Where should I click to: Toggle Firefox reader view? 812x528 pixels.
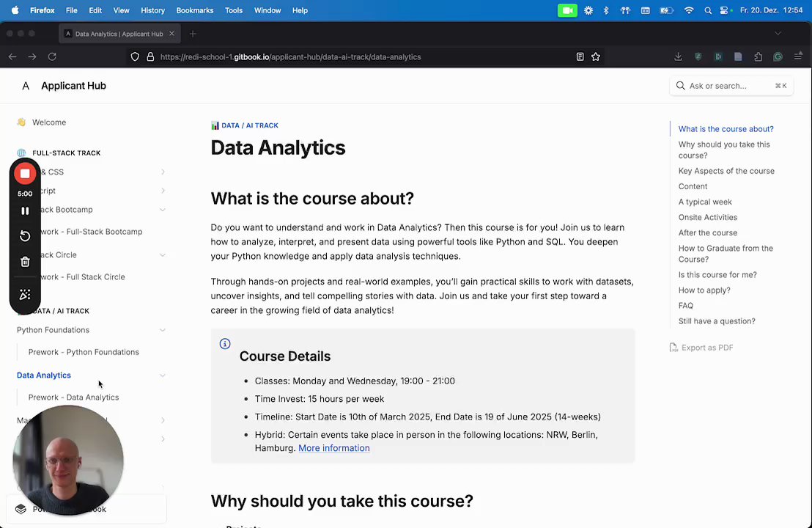[x=580, y=56]
